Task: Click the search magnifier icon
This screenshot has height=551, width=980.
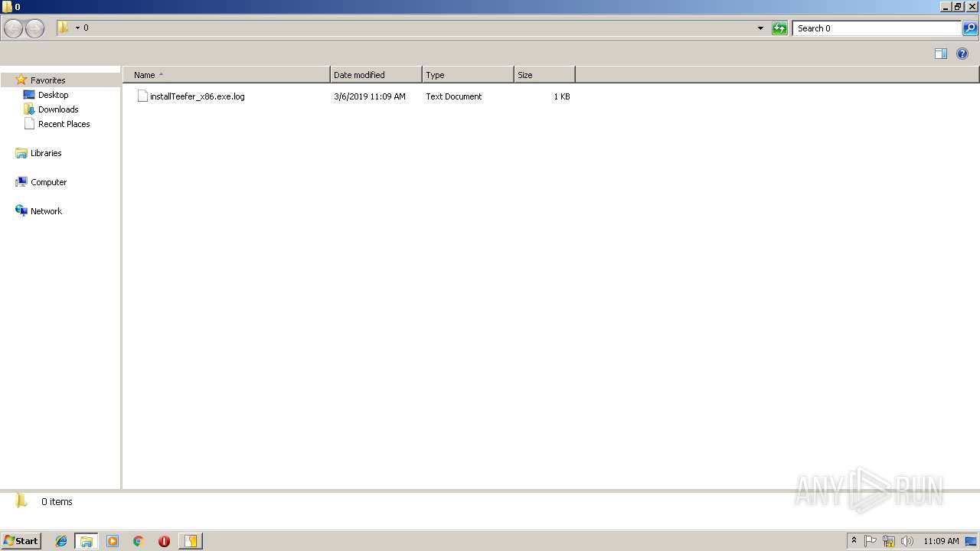Action: [x=970, y=28]
